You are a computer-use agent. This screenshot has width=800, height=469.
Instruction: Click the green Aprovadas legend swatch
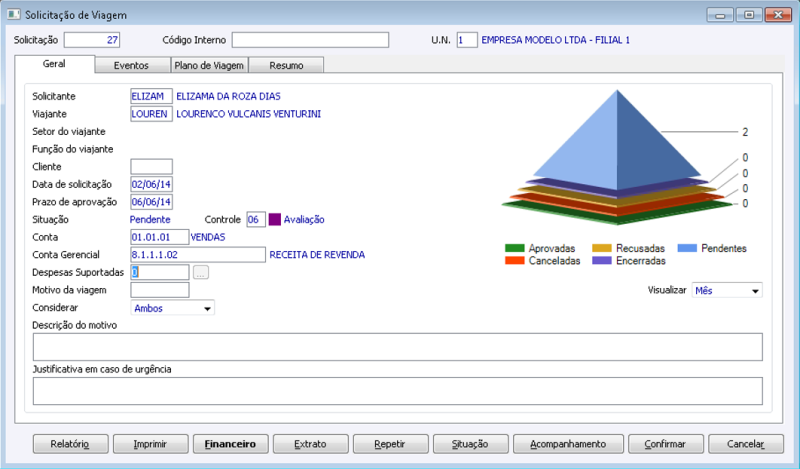click(514, 249)
